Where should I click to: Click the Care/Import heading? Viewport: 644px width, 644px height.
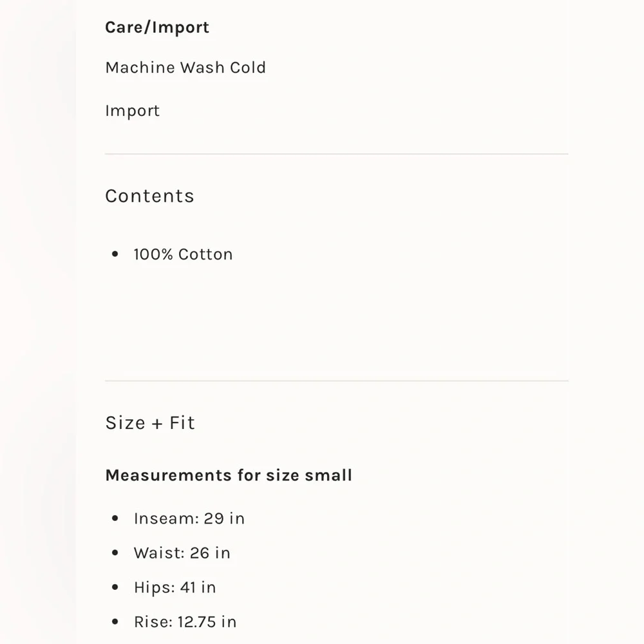[x=157, y=28]
